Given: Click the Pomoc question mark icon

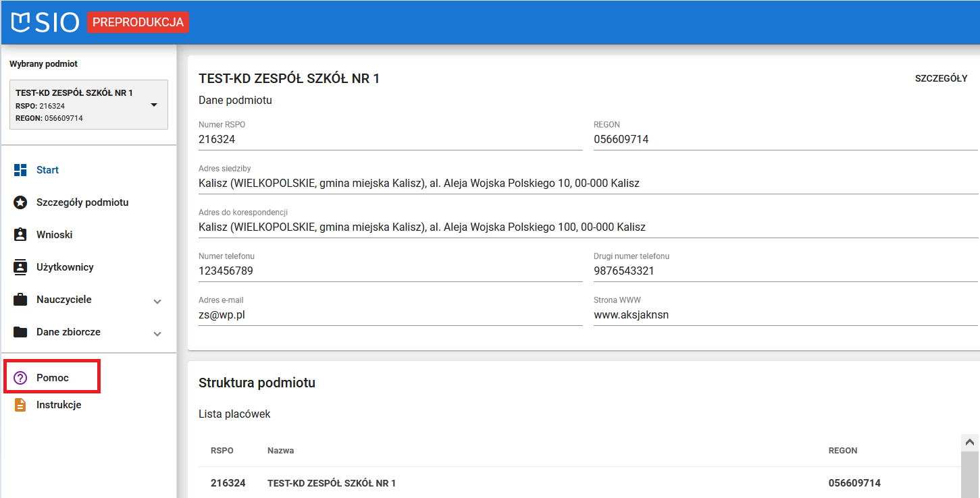Looking at the screenshot, I should (20, 378).
